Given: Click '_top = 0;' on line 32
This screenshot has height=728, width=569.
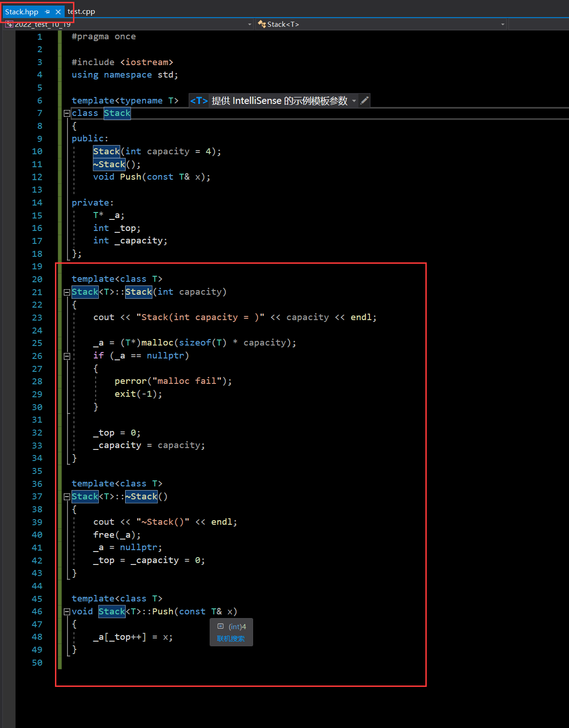Looking at the screenshot, I should tap(117, 433).
